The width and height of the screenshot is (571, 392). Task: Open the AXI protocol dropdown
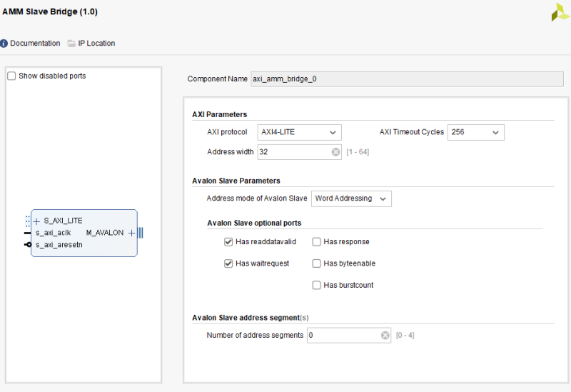pyautogui.click(x=299, y=132)
